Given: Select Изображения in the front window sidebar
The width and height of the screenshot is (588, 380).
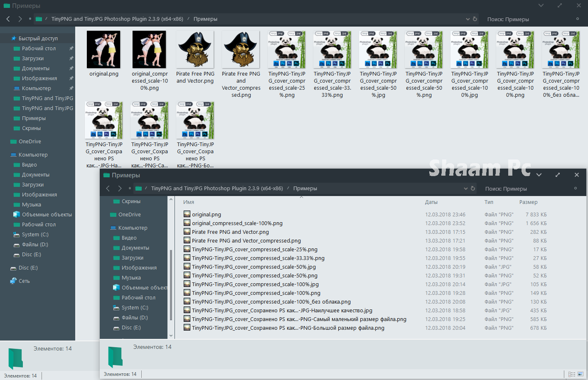Looking at the screenshot, I should [x=139, y=268].
